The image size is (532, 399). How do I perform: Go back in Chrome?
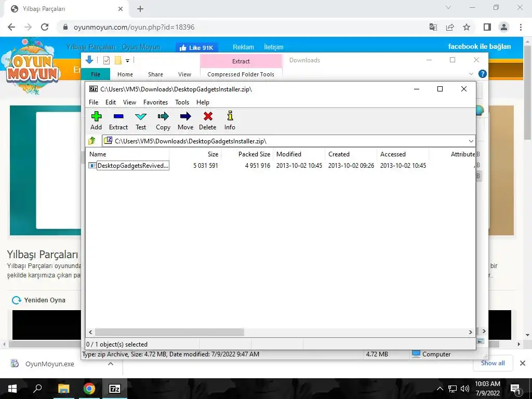pyautogui.click(x=11, y=27)
